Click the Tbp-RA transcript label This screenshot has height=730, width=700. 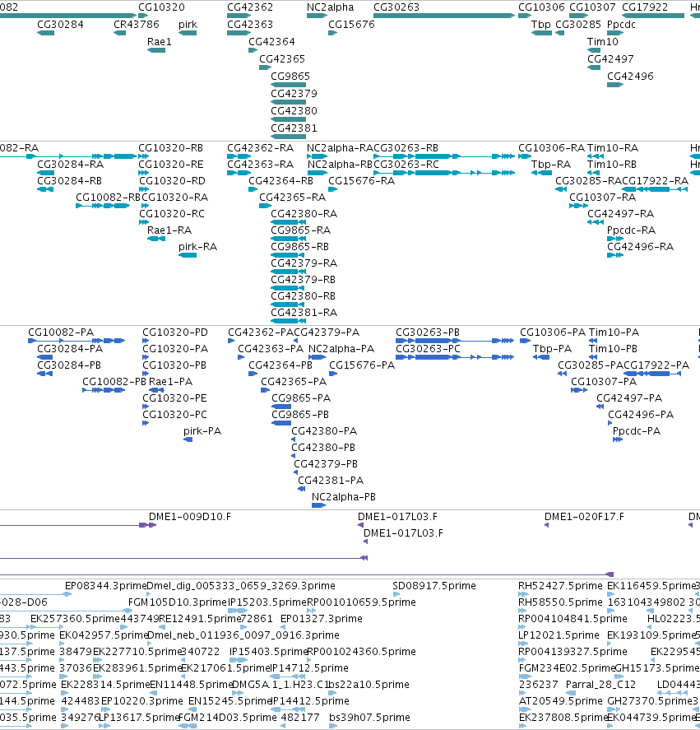tap(551, 165)
